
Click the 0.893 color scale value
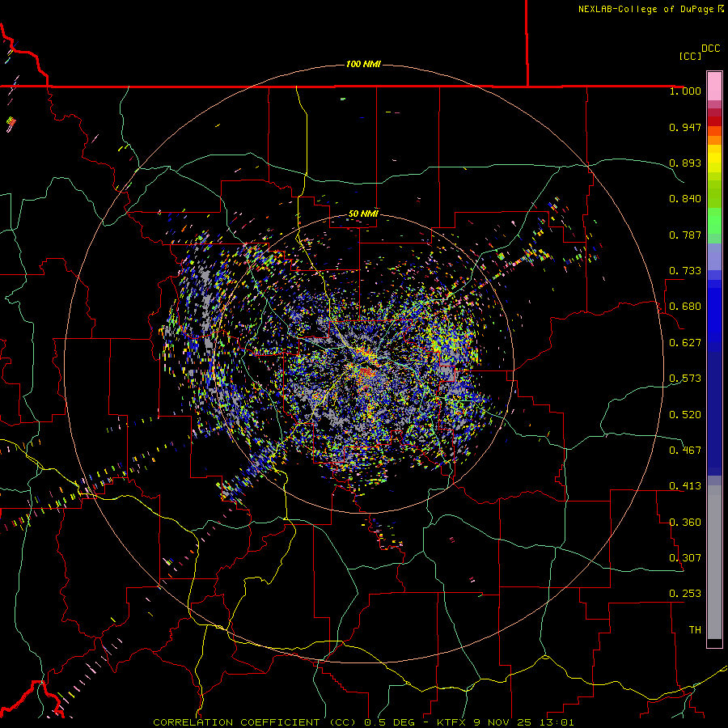point(685,163)
